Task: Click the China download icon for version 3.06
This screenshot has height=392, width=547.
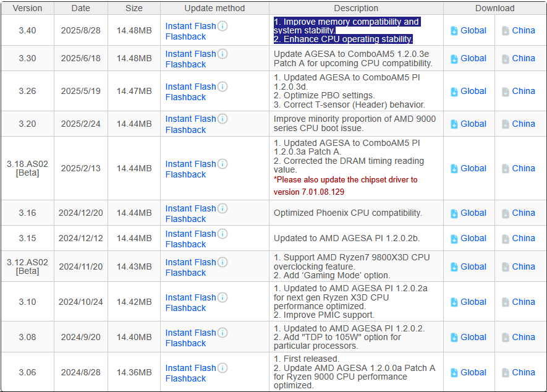Action: tap(506, 373)
